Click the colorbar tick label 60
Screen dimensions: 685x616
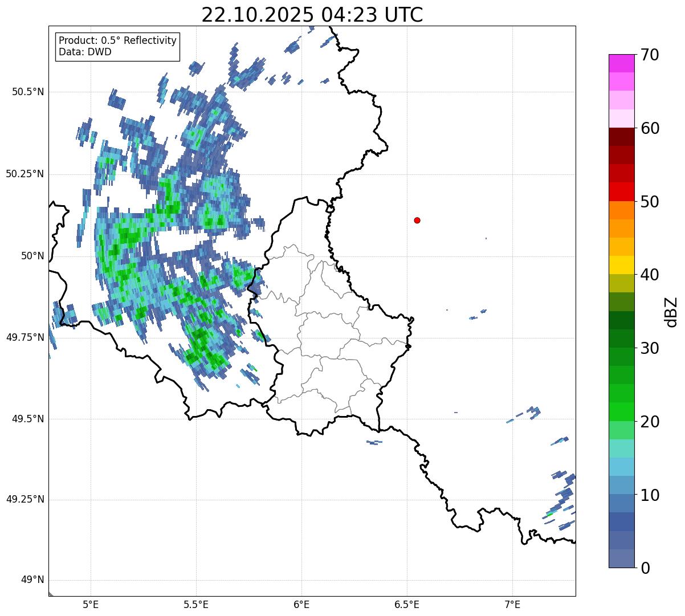pos(650,128)
